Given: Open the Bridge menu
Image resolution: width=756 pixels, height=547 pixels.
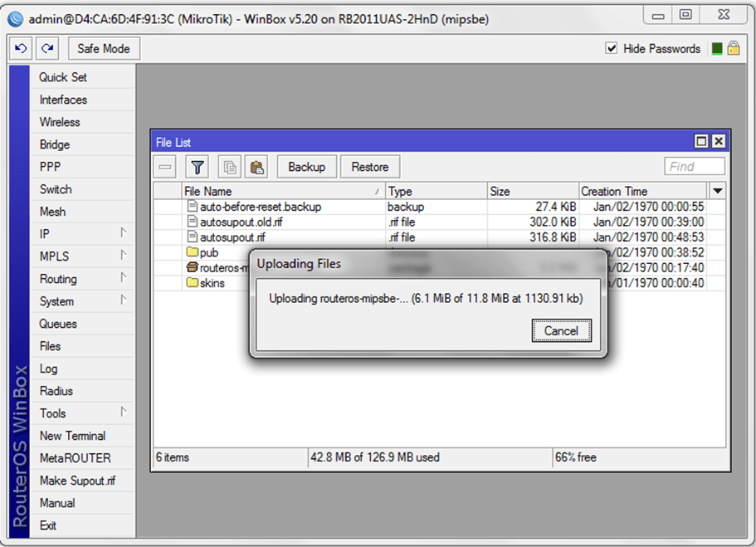Looking at the screenshot, I should point(82,144).
